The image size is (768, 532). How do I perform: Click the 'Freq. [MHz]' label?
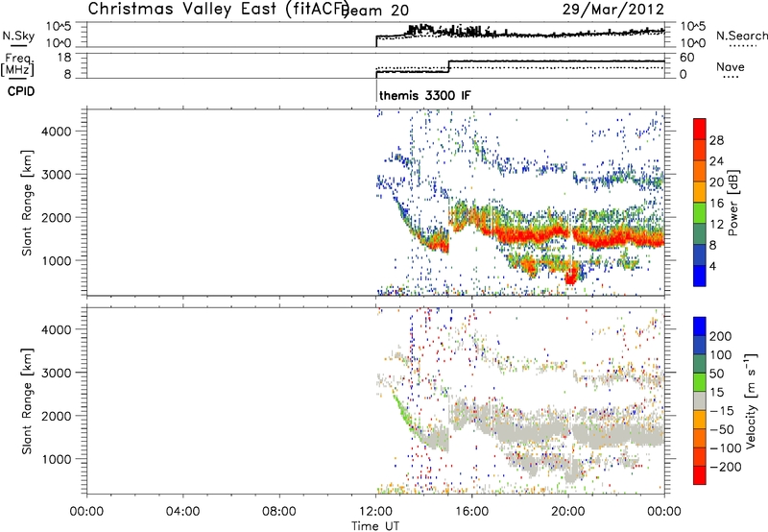point(17,64)
